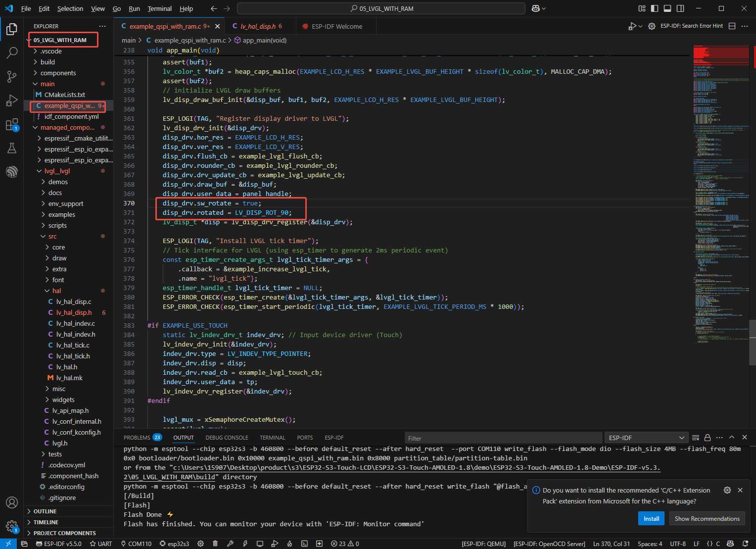Toggle output auto-scroll lock

tap(708, 438)
